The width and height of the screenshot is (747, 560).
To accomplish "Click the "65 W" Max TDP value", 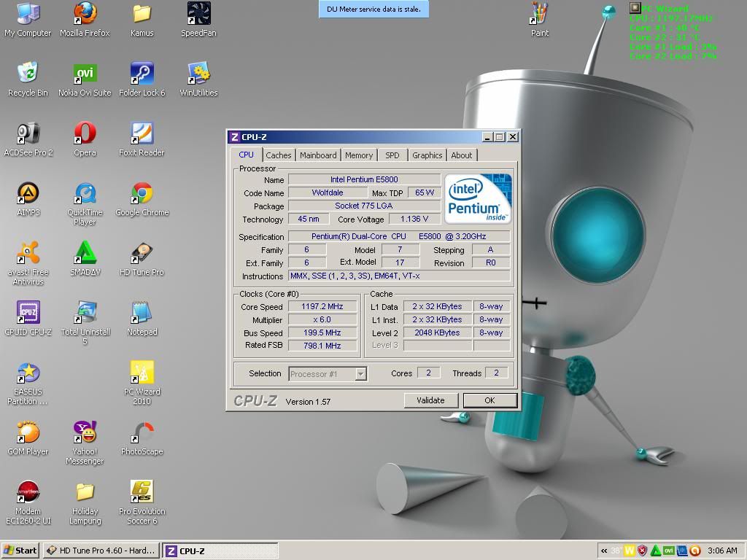I will pyautogui.click(x=425, y=192).
